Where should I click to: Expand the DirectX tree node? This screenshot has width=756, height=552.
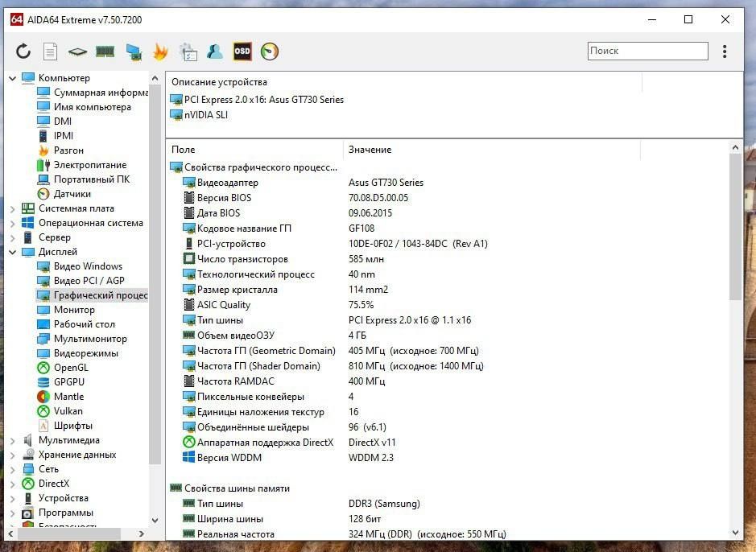(x=13, y=484)
